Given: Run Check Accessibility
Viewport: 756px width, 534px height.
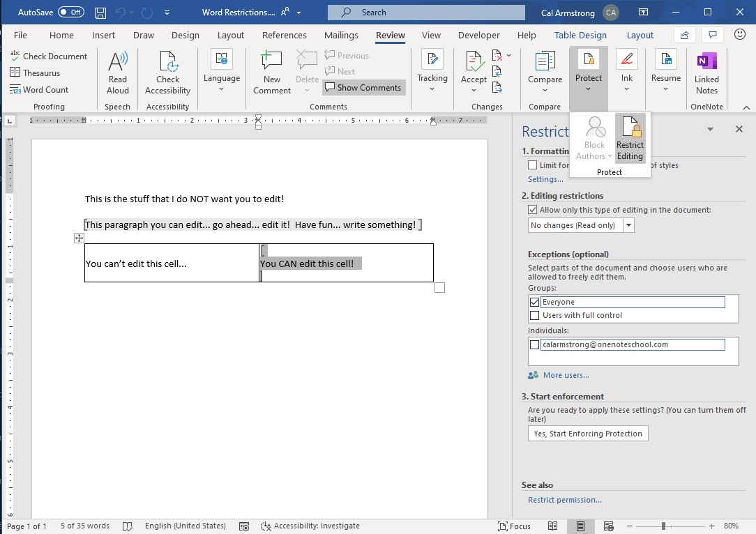Looking at the screenshot, I should pos(168,73).
